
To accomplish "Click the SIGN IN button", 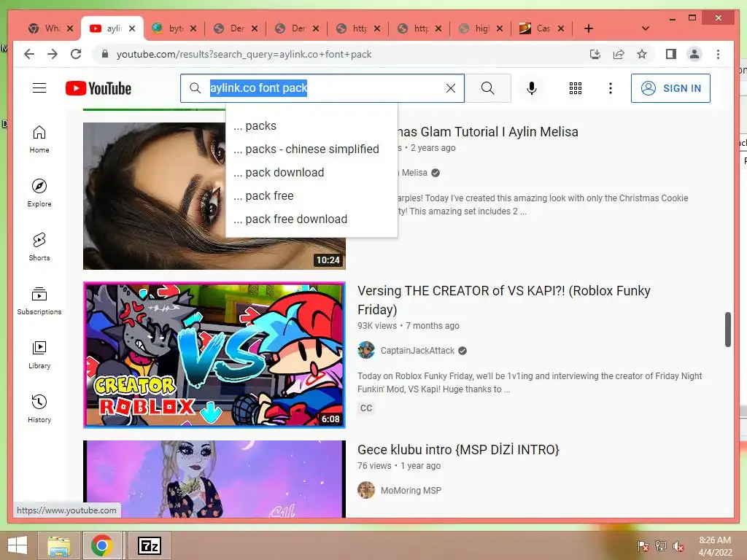I will click(670, 88).
